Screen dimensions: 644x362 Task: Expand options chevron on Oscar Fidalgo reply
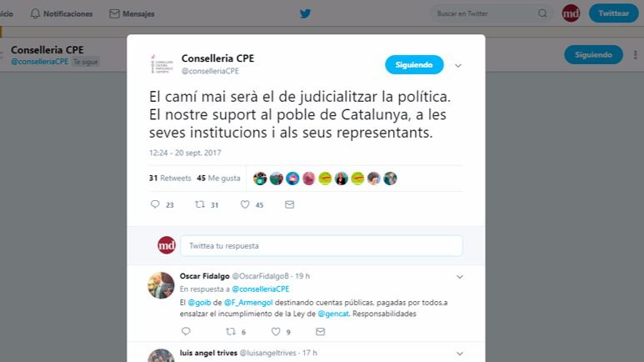point(460,277)
